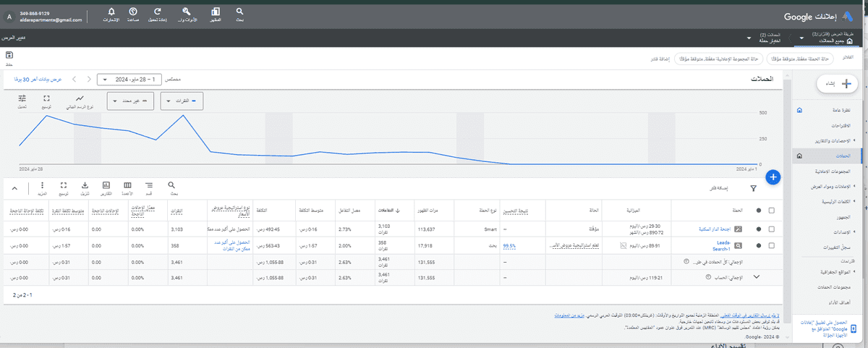
Task: Click the filter funnel icon above table
Action: pos(753,188)
